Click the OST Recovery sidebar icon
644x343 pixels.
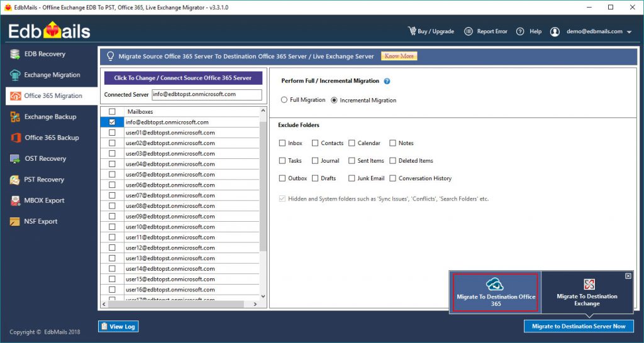[15, 159]
